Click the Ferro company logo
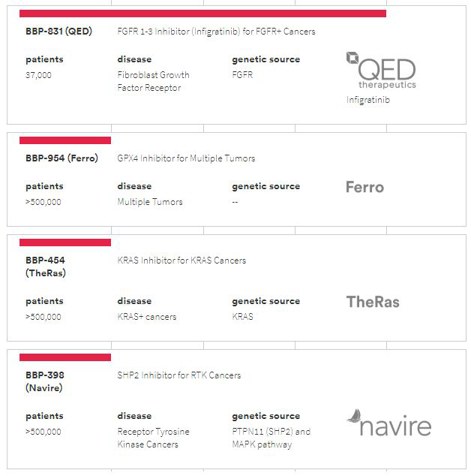 [364, 187]
